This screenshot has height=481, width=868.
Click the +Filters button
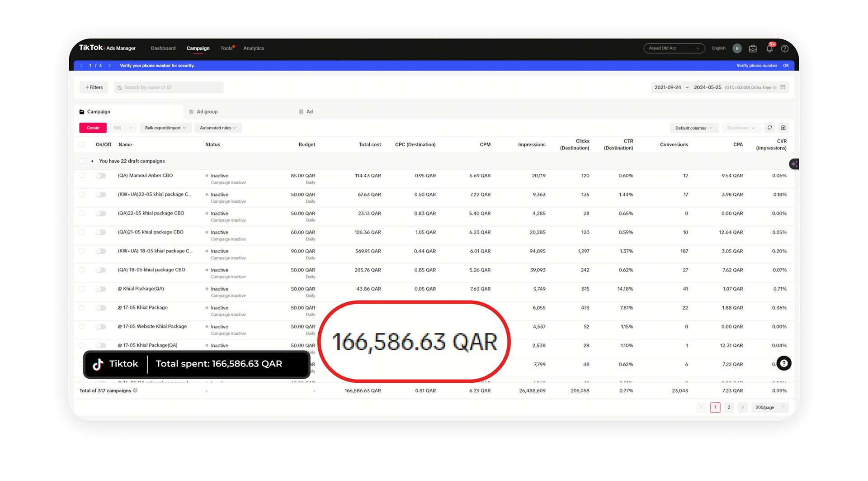(x=94, y=87)
